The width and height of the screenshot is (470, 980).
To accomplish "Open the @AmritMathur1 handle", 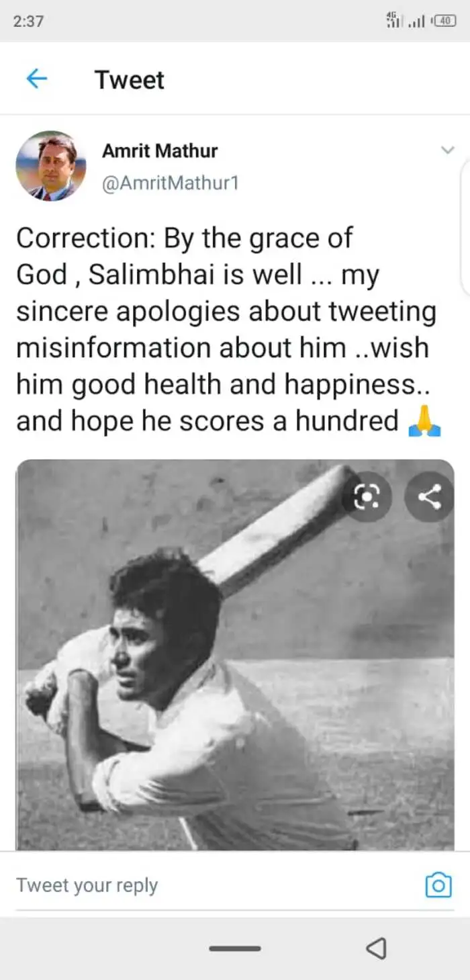I will [171, 183].
